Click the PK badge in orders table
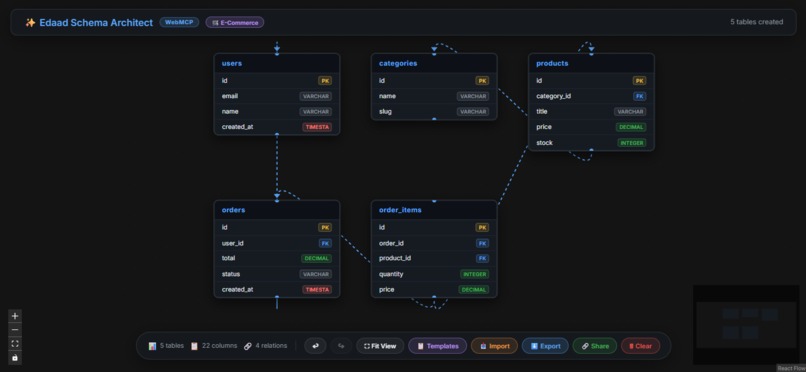Image resolution: width=806 pixels, height=372 pixels. tap(325, 227)
